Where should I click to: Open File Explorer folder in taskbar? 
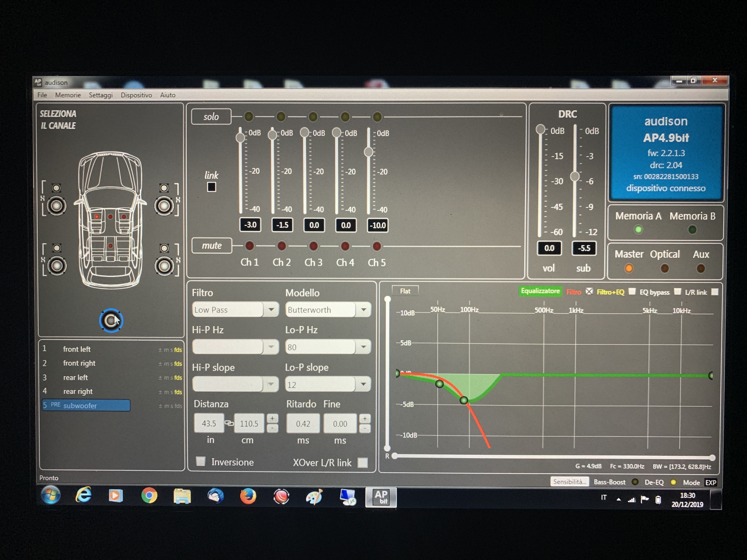182,496
